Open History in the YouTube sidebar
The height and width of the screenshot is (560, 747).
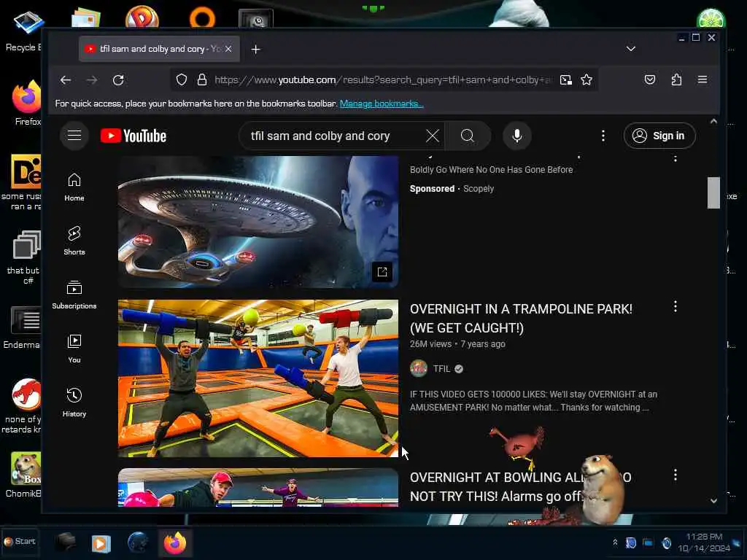[74, 402]
